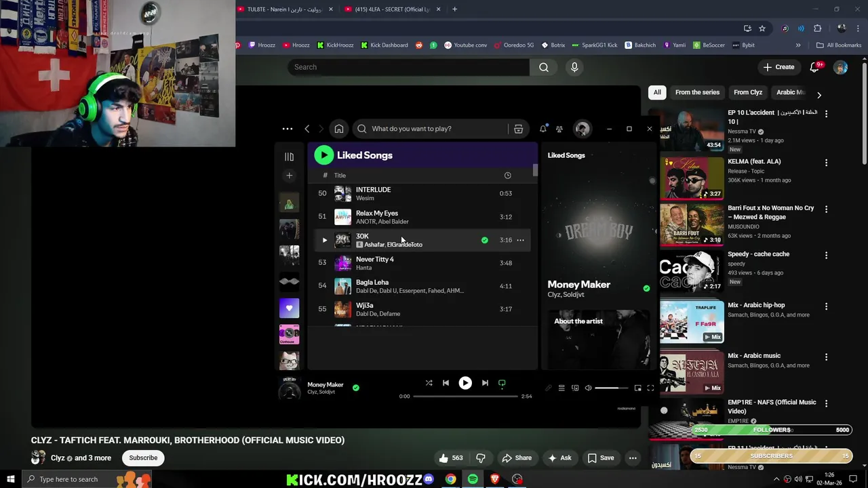This screenshot has width=868, height=488.
Task: Open the All Bookmarks folder
Action: tap(839, 45)
